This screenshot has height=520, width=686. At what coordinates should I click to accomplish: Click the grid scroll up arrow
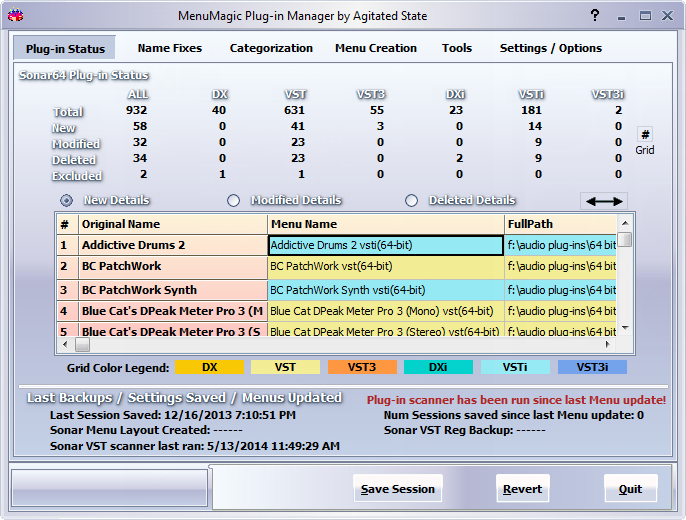point(625,223)
